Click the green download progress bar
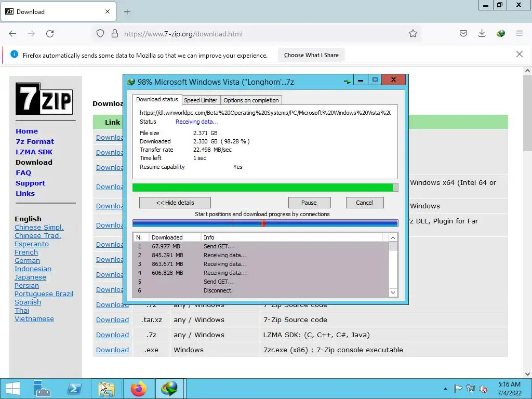532x399 pixels. tap(265, 188)
